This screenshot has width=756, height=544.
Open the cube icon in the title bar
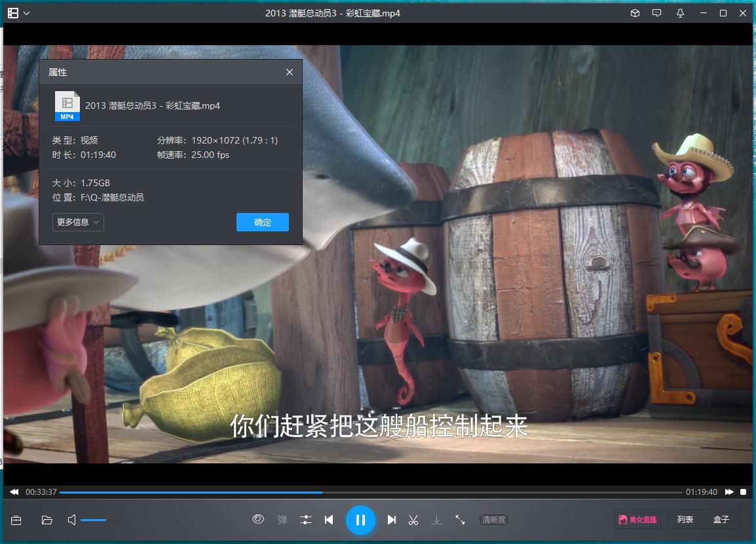[x=635, y=13]
